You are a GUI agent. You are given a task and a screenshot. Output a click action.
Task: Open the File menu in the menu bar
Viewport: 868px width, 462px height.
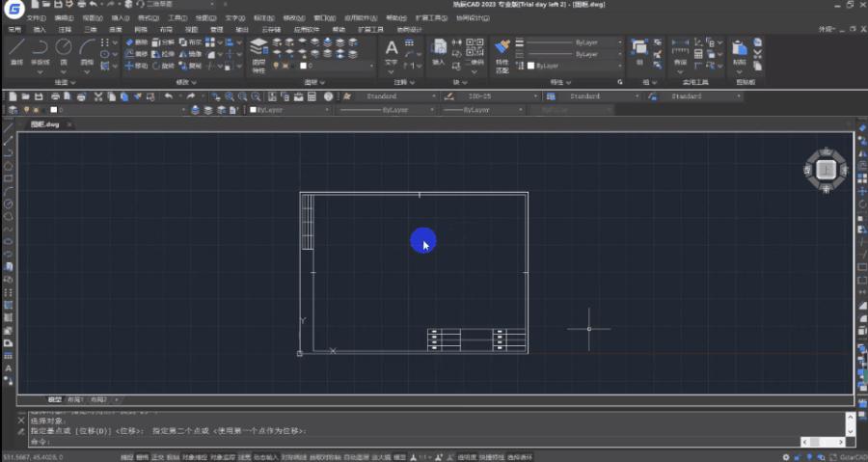coord(36,18)
